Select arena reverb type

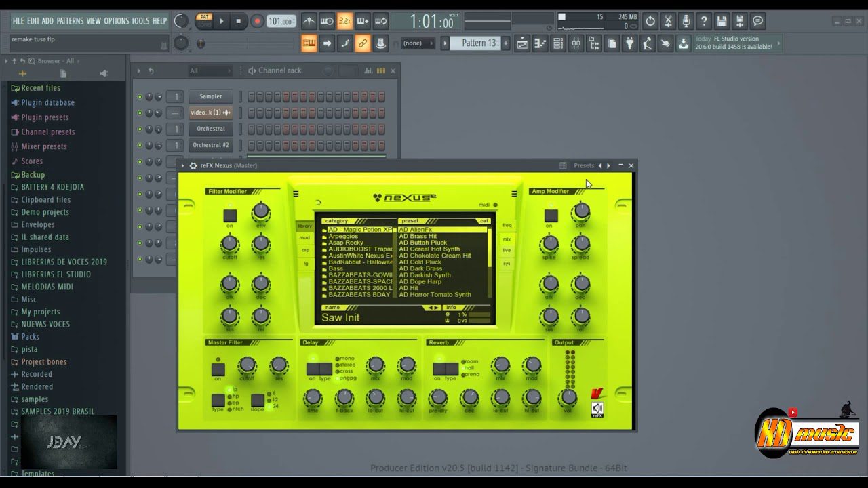[x=469, y=374]
